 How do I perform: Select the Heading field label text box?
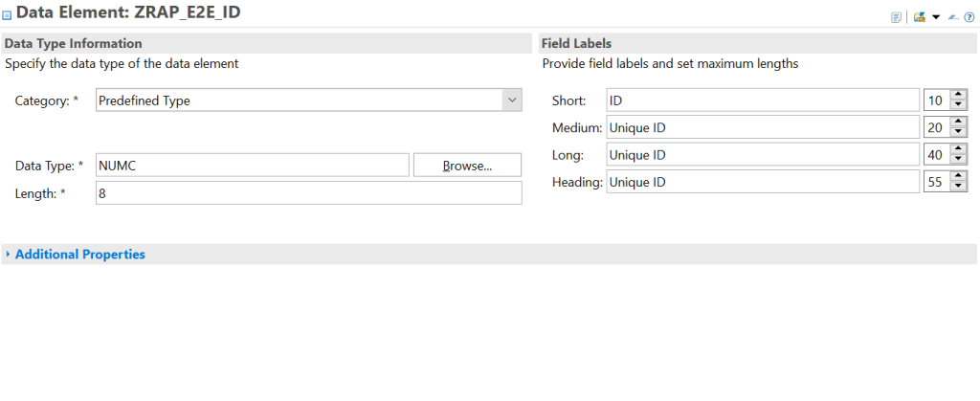point(762,182)
